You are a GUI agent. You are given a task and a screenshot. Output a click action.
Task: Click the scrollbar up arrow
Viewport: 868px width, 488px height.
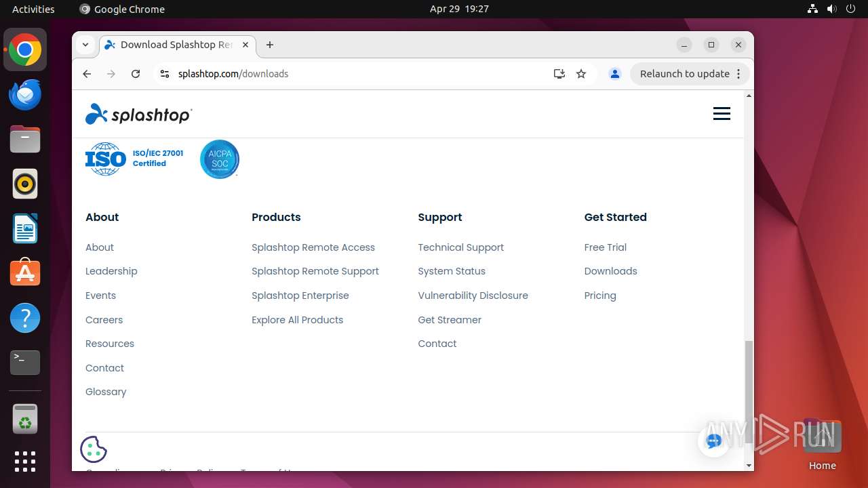[749, 96]
